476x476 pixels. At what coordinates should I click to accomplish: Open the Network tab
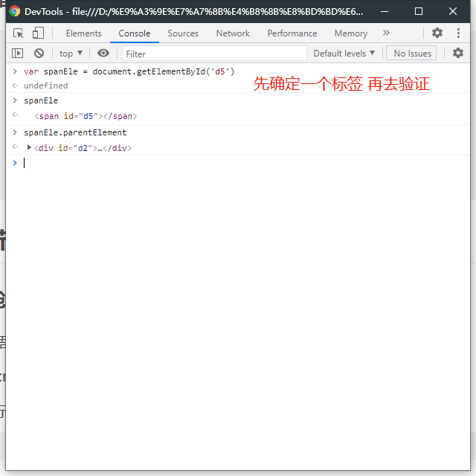[x=233, y=33]
